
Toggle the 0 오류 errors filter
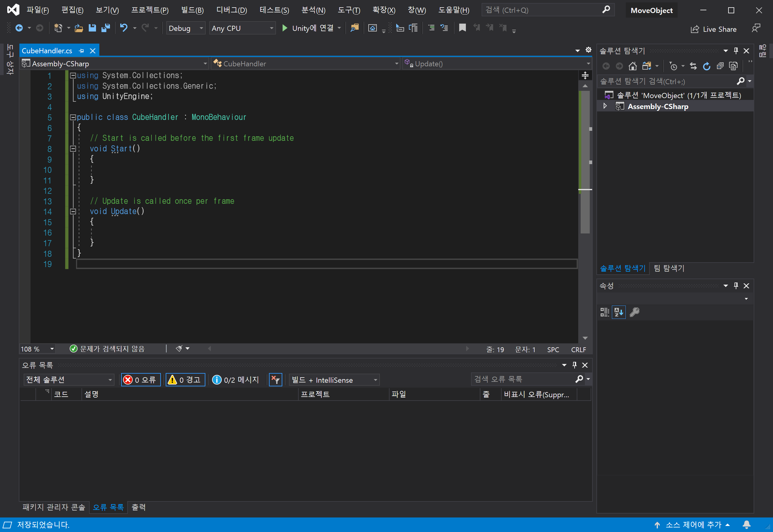[x=141, y=380]
